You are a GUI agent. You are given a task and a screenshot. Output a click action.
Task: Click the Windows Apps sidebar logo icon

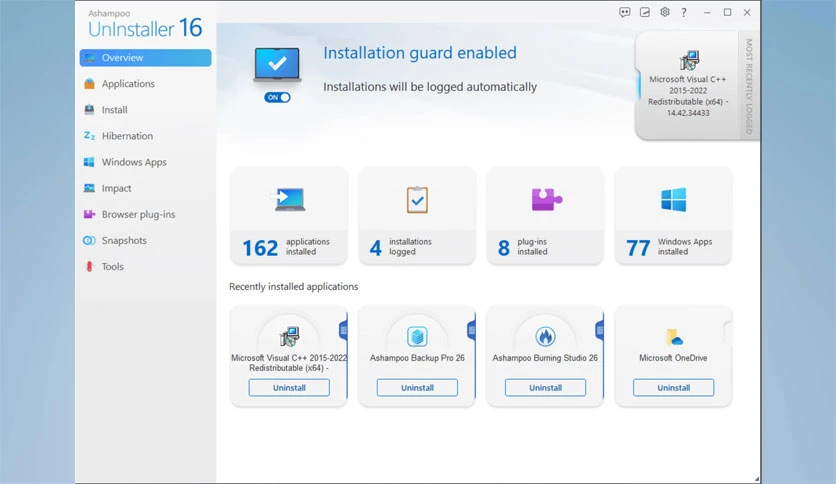click(89, 162)
